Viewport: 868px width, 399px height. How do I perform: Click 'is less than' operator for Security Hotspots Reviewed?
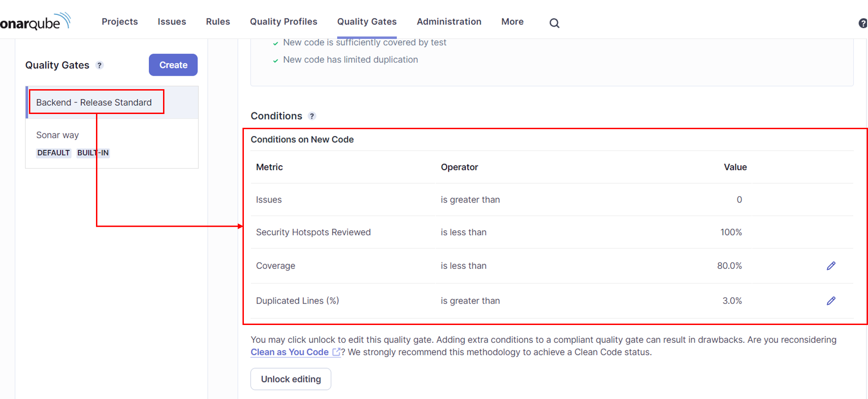[x=463, y=233]
